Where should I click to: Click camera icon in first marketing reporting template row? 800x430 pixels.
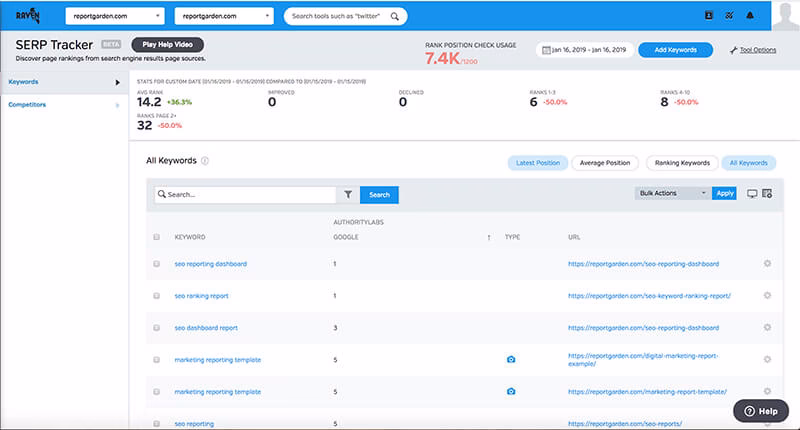511,360
